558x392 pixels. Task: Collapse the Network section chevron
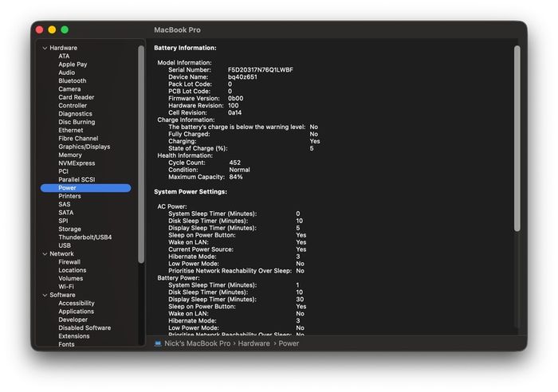45,254
